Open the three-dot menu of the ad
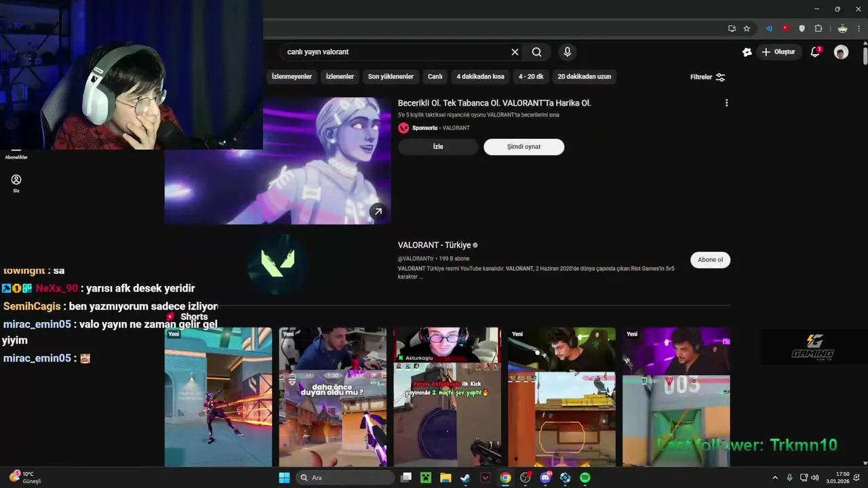This screenshot has height=488, width=868. click(x=726, y=103)
